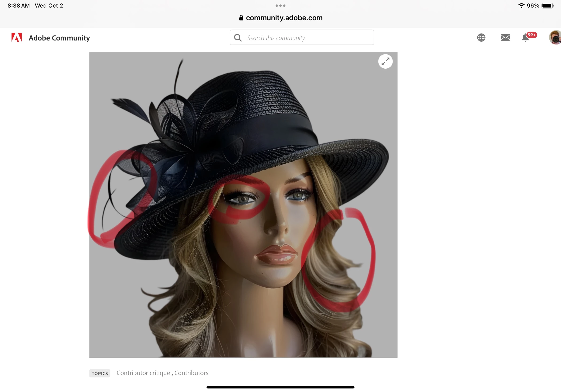Tap the battery status indicator

point(548,6)
